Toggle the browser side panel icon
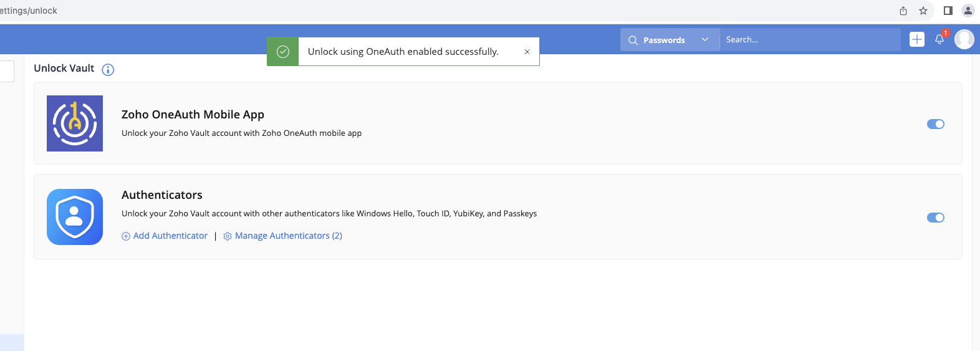Image resolution: width=980 pixels, height=351 pixels. click(x=948, y=11)
